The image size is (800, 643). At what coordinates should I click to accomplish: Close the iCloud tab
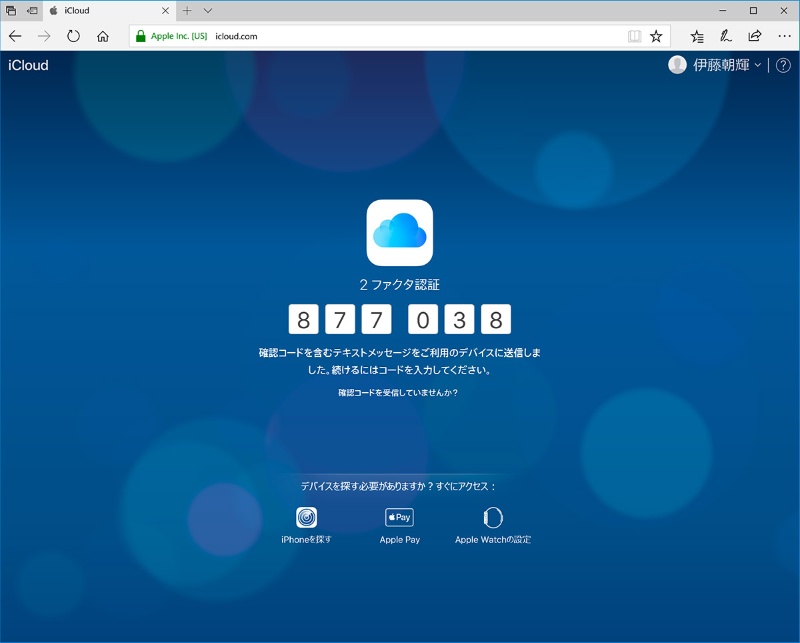(x=165, y=10)
